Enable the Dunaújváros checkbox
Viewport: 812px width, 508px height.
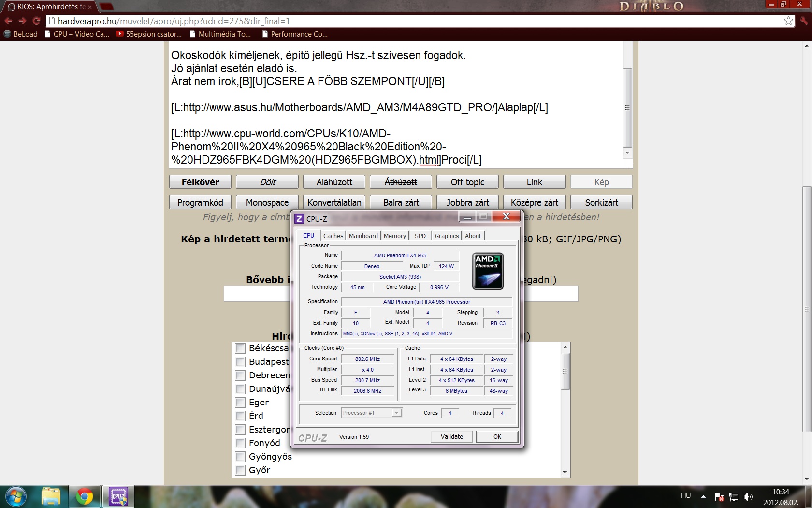(240, 389)
